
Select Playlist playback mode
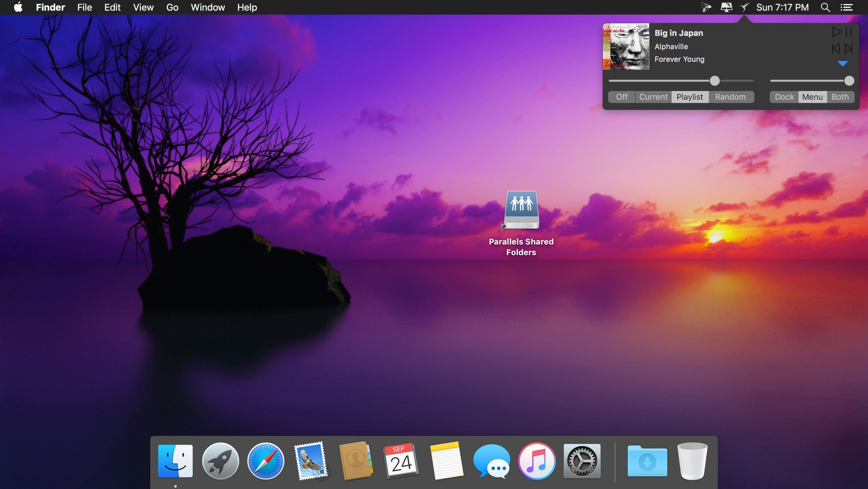pyautogui.click(x=690, y=97)
